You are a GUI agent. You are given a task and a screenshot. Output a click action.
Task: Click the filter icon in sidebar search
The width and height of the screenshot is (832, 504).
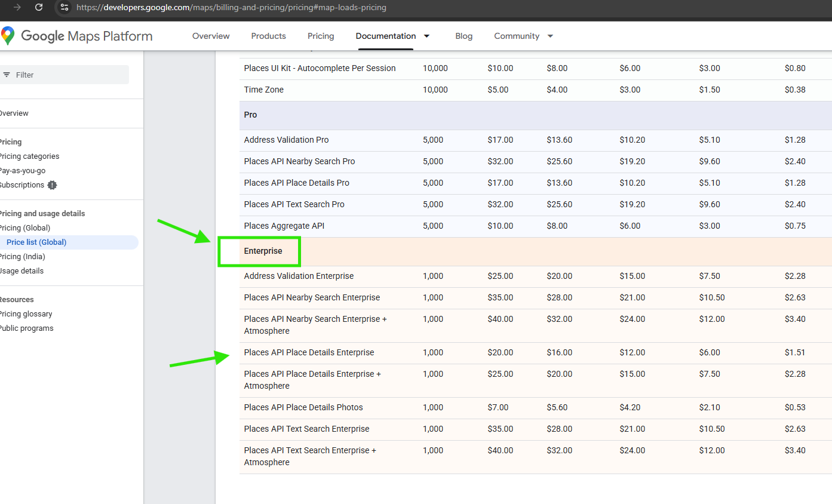pos(7,75)
